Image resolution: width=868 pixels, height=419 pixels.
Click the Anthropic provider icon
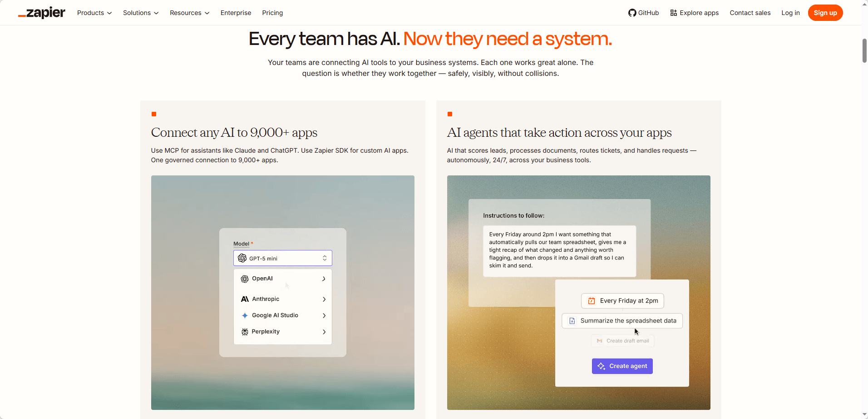point(245,299)
